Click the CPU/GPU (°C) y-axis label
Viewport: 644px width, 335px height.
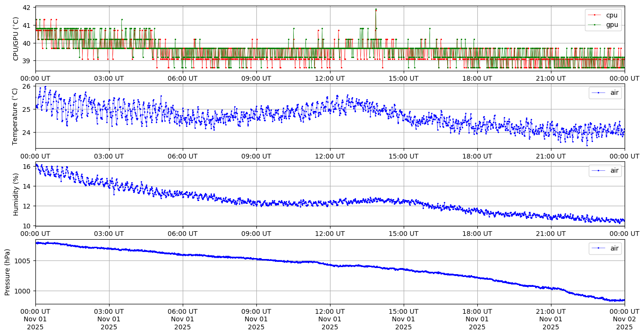(x=16, y=39)
